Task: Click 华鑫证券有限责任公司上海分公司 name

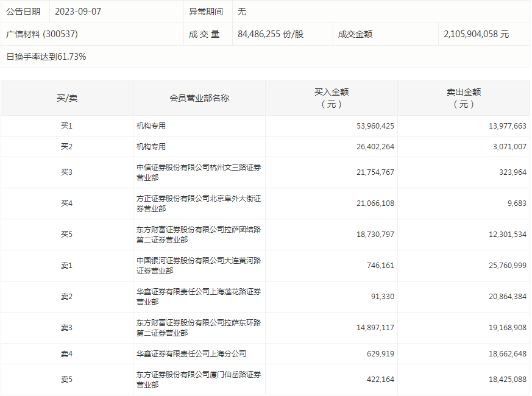Action: tap(191, 354)
